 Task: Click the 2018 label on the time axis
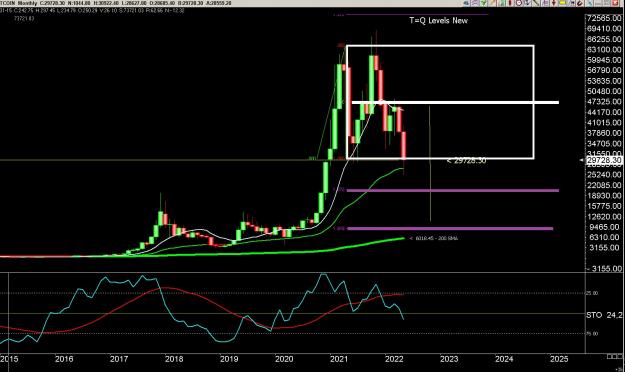tap(174, 359)
